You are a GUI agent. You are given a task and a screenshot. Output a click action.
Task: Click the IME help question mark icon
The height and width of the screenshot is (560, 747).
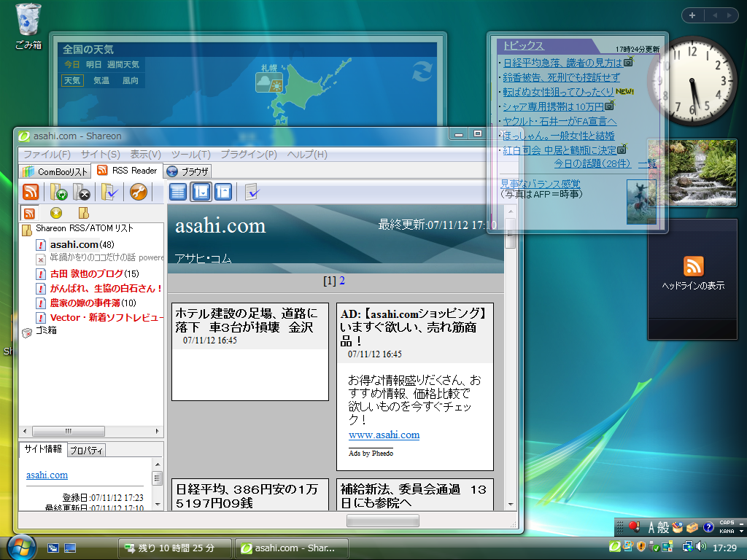708,527
